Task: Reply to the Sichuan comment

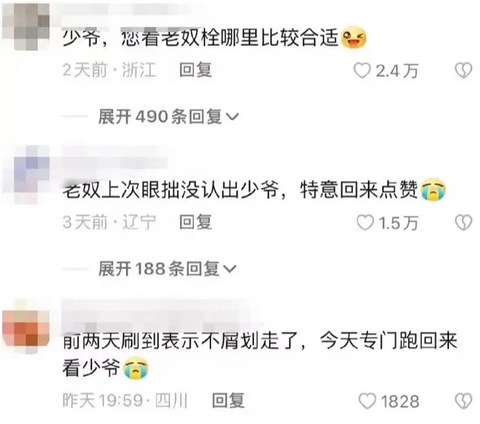Action: pyautogui.click(x=228, y=401)
